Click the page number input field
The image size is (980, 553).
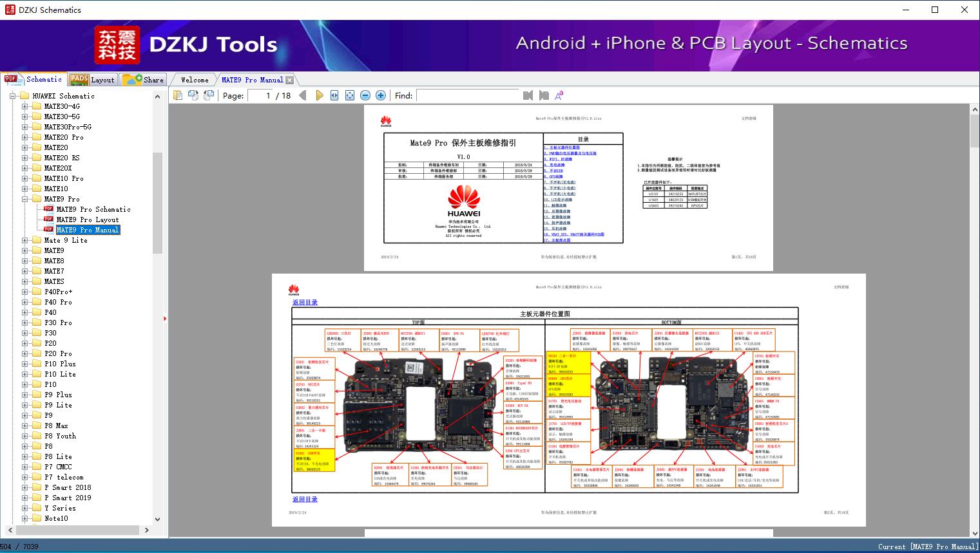click(x=260, y=95)
